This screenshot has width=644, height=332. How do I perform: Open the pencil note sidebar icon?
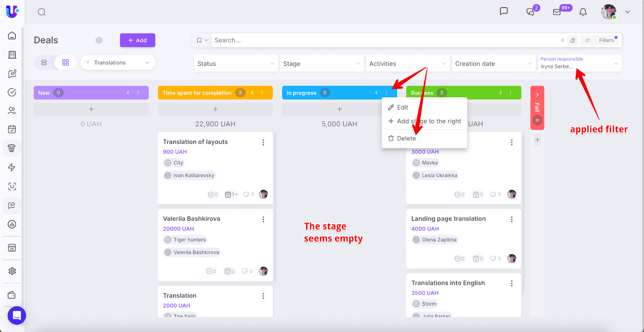12,74
